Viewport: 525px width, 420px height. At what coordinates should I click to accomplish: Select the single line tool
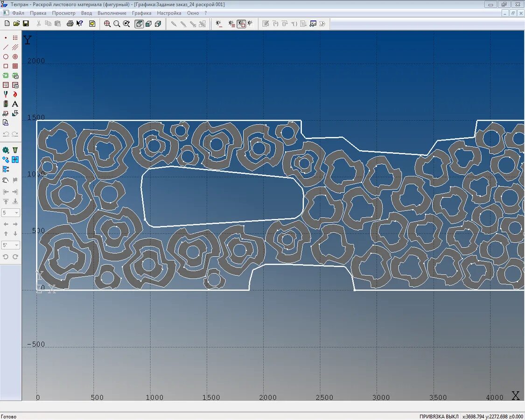[6, 47]
